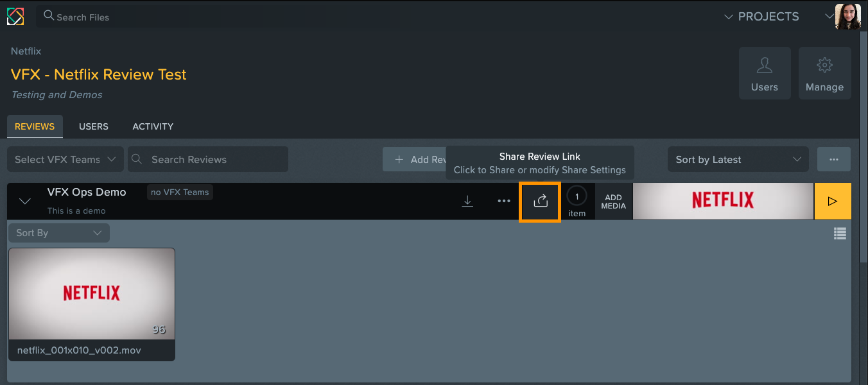Image resolution: width=868 pixels, height=385 pixels.
Task: Click the Search Reviews input field
Action: (x=208, y=159)
